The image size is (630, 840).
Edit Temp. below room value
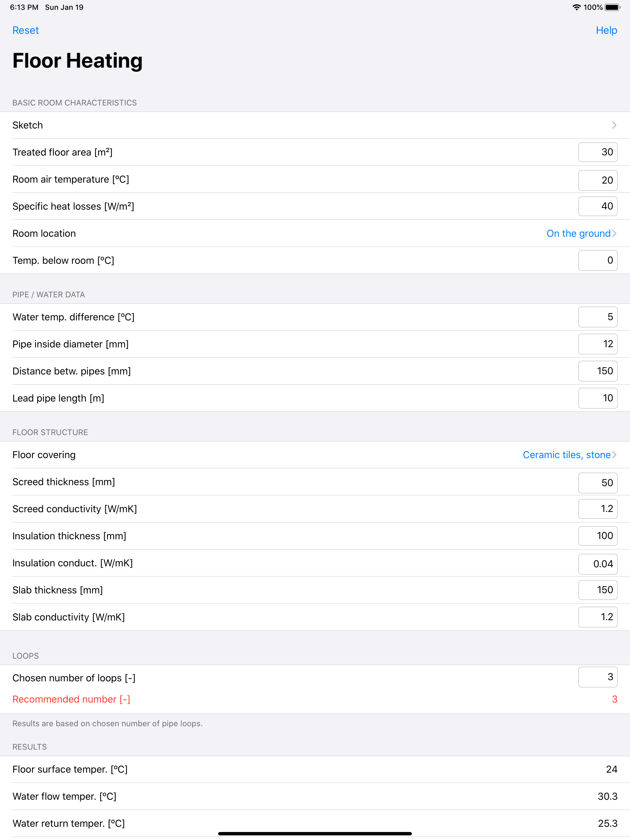(597, 260)
